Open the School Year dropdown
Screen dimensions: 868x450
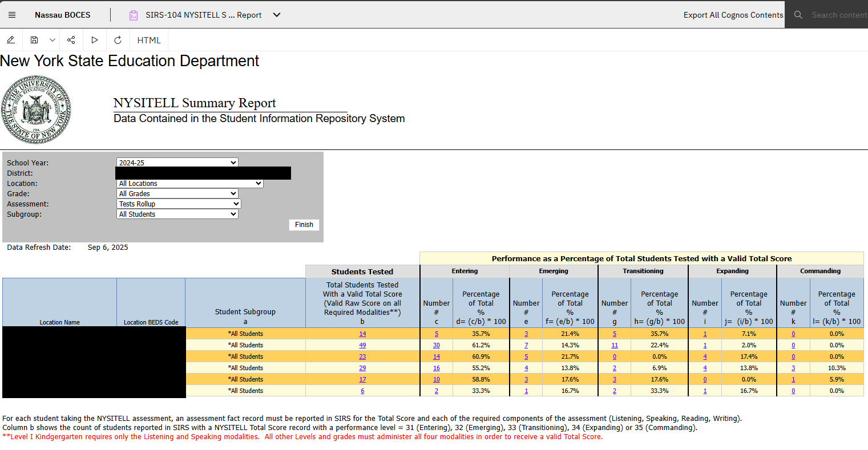177,163
